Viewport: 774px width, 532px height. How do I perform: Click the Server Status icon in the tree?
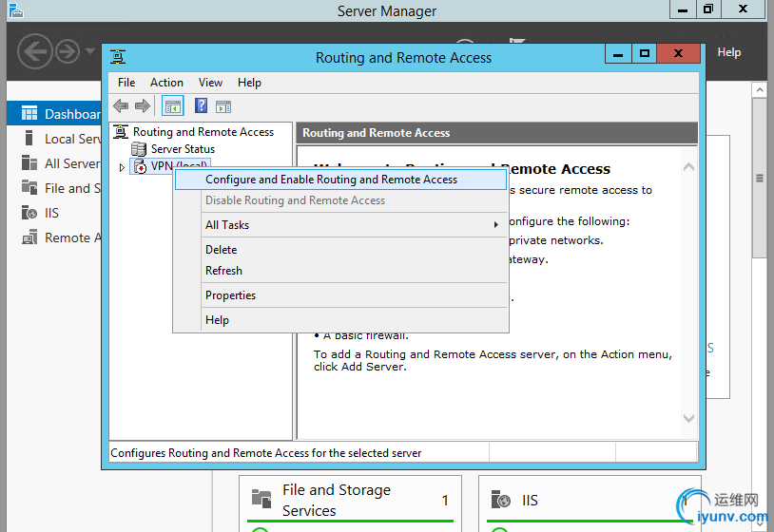(x=140, y=149)
